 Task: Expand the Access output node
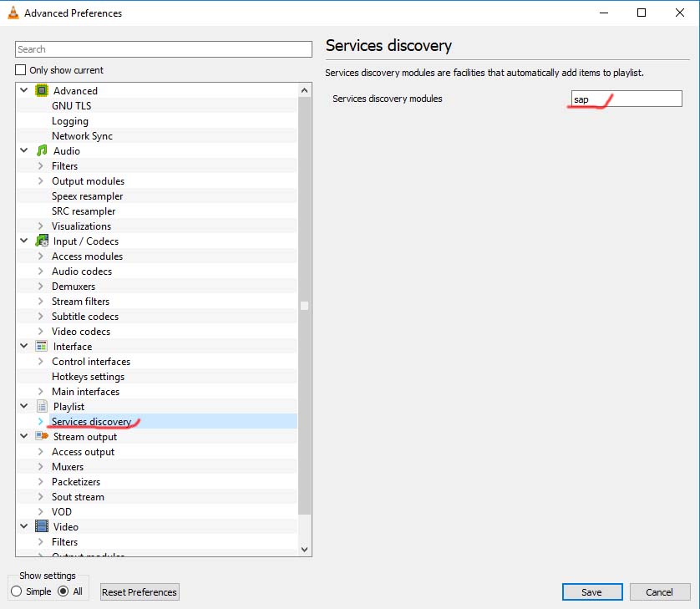[x=41, y=451]
